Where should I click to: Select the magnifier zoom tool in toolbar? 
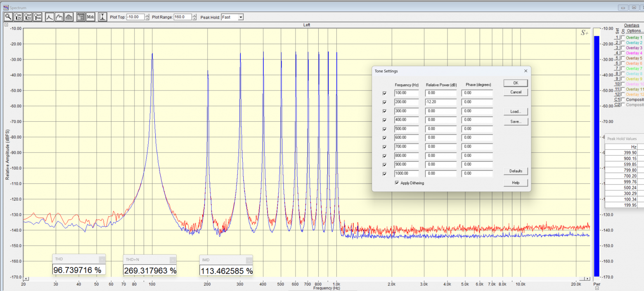click(x=8, y=17)
